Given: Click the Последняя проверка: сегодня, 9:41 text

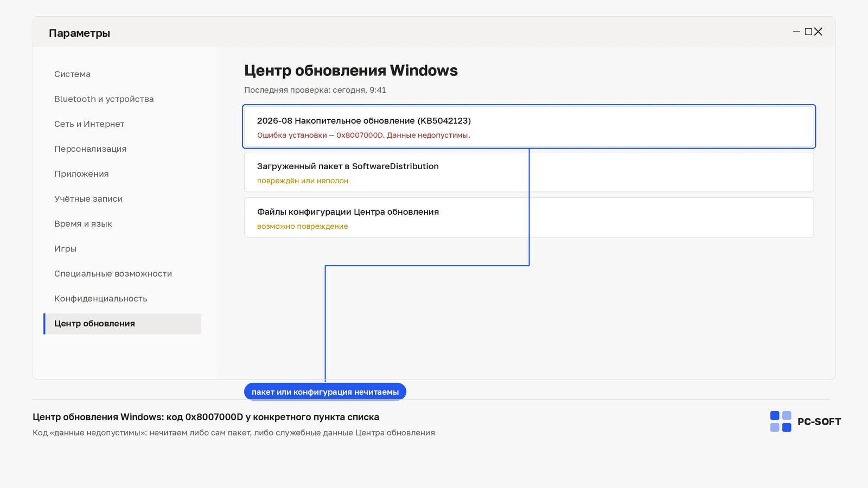Looking at the screenshot, I should [x=315, y=90].
